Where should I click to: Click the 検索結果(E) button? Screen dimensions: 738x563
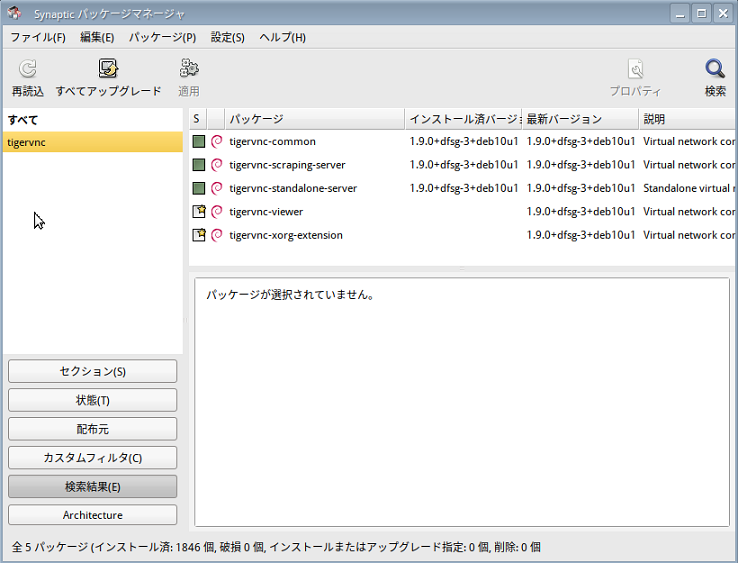[x=93, y=486]
